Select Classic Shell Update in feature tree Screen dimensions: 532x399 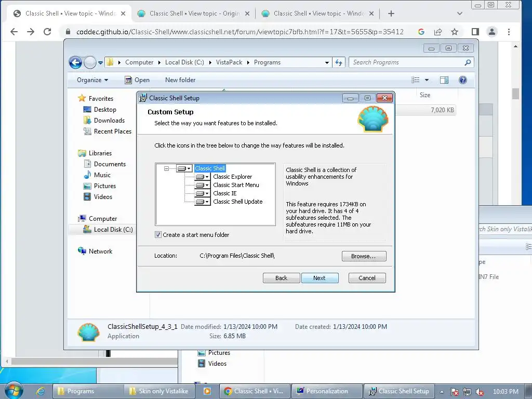click(x=238, y=202)
